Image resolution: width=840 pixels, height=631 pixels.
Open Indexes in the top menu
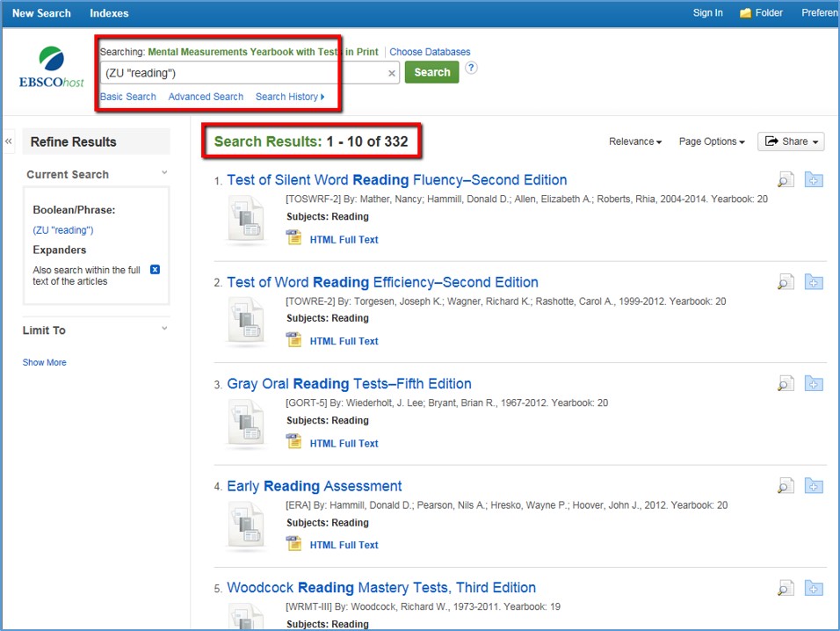click(x=109, y=13)
